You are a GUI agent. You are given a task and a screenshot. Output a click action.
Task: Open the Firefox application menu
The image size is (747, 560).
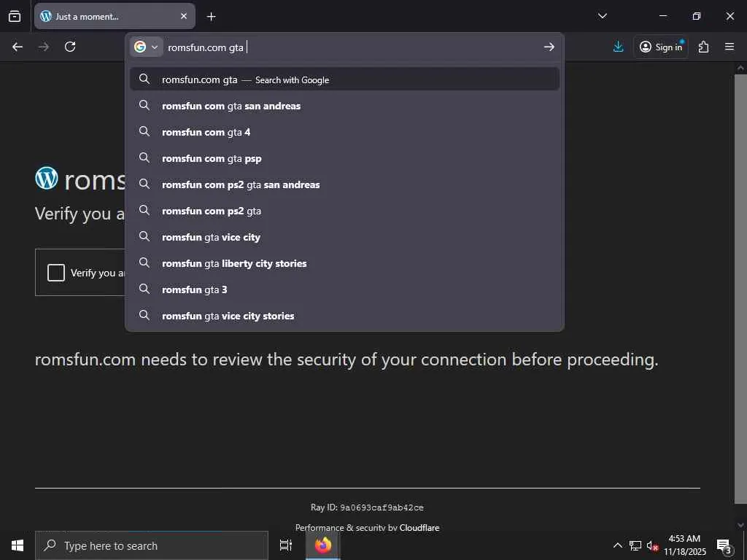(x=729, y=47)
